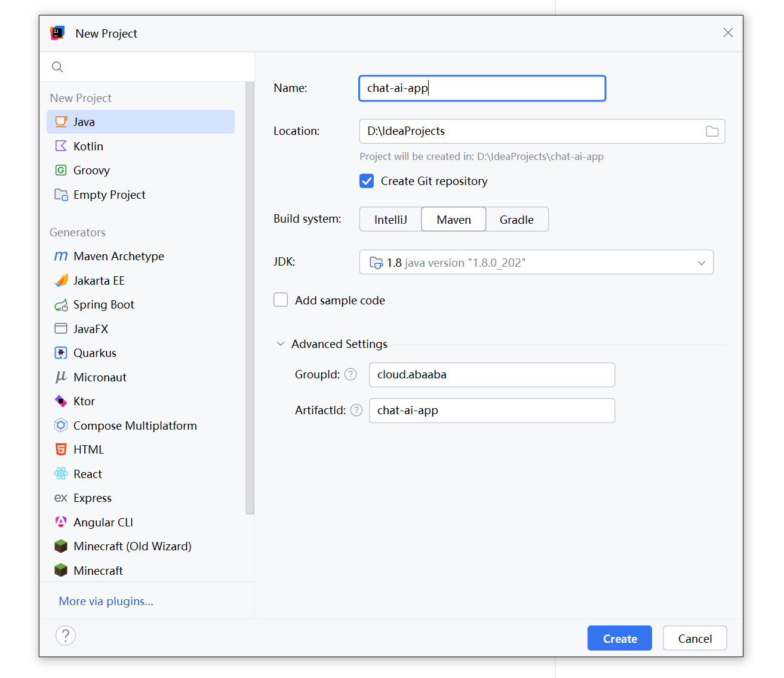Show help for ArtifactId field

[x=356, y=410]
